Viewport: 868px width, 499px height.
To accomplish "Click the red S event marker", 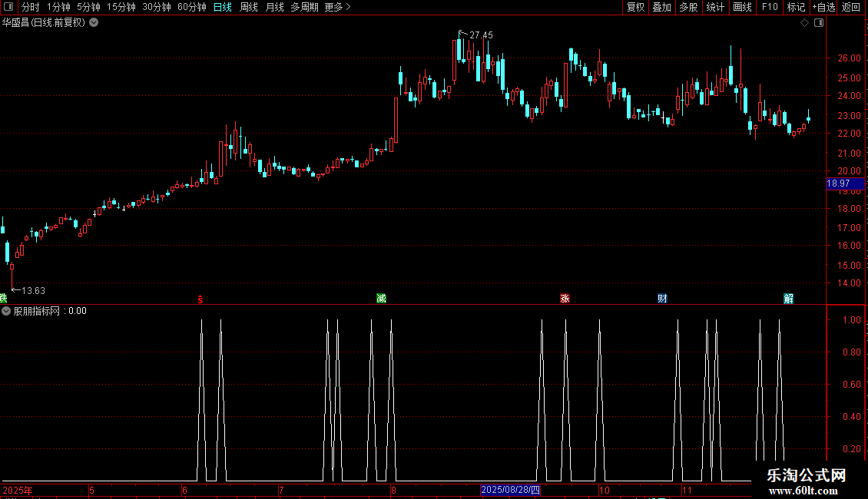I will (200, 299).
